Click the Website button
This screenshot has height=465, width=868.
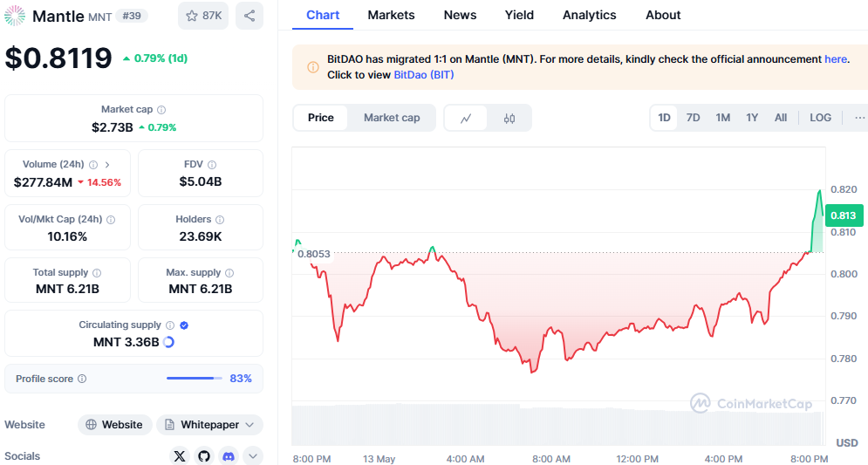[x=114, y=425]
